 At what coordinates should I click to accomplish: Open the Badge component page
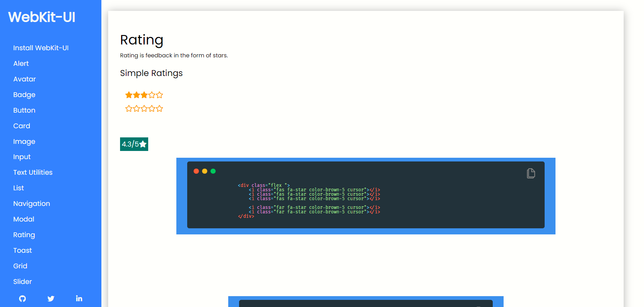tap(24, 95)
